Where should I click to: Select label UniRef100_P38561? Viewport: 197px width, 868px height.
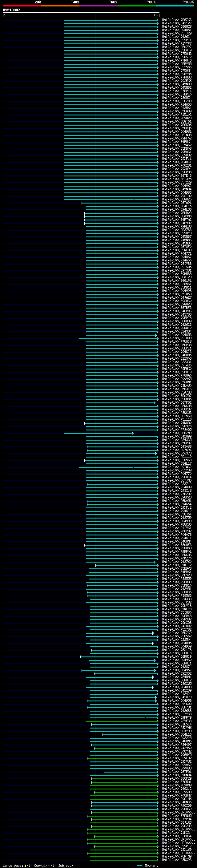pos(177,284)
